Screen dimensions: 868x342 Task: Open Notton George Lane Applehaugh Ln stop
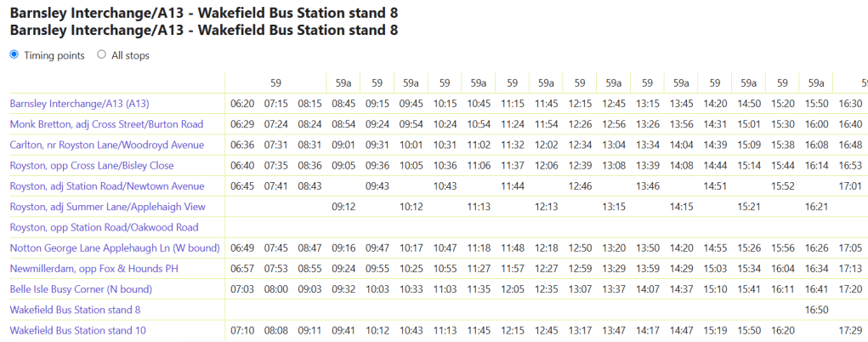pyautogui.click(x=115, y=248)
